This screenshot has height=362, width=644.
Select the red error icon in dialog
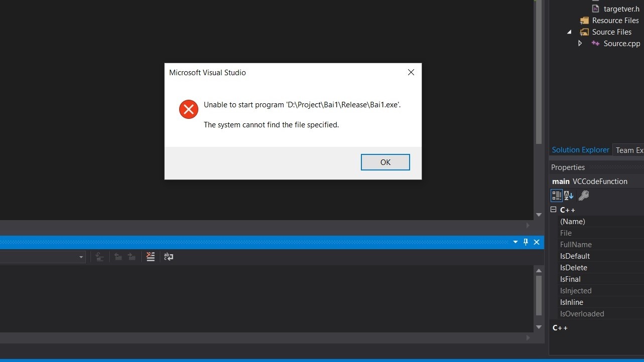click(x=189, y=109)
